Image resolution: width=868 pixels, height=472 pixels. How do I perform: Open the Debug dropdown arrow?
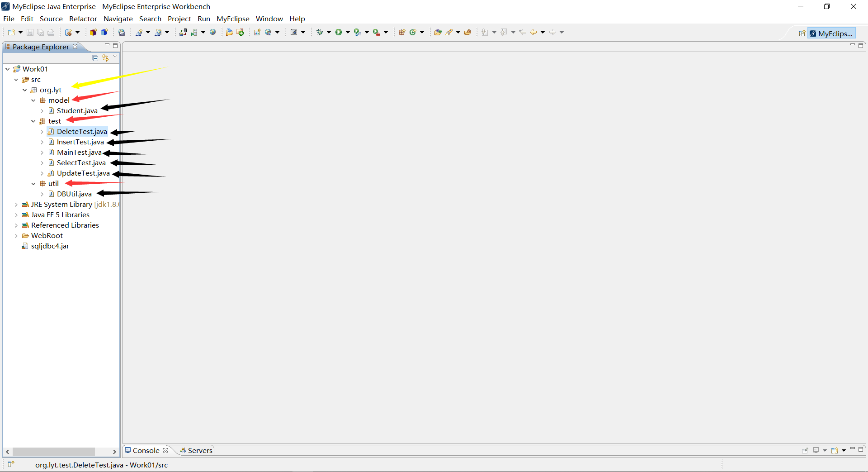329,32
